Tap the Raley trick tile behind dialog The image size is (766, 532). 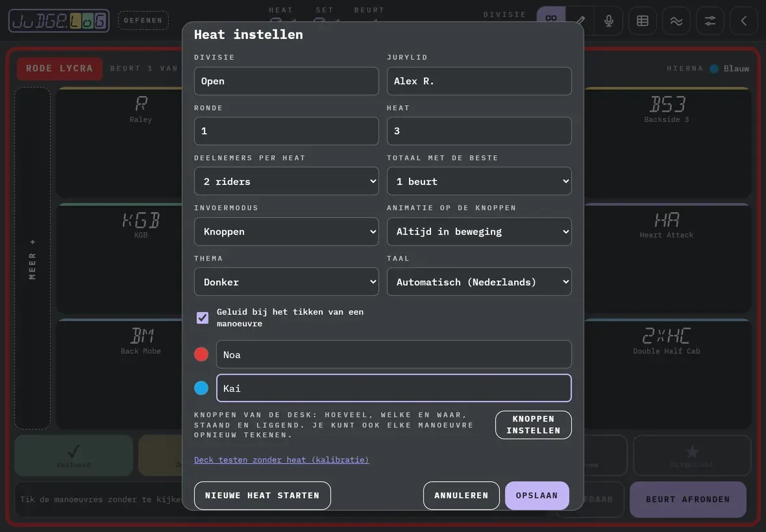[x=119, y=143]
